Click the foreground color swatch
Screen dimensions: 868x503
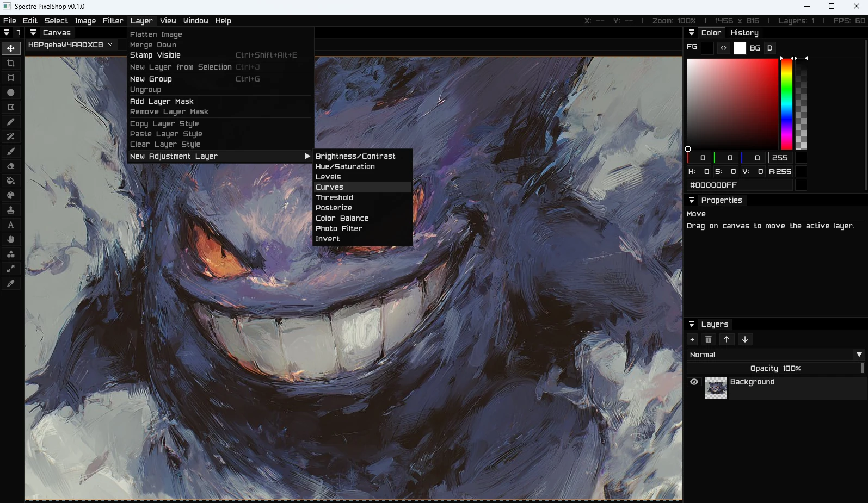coord(707,48)
